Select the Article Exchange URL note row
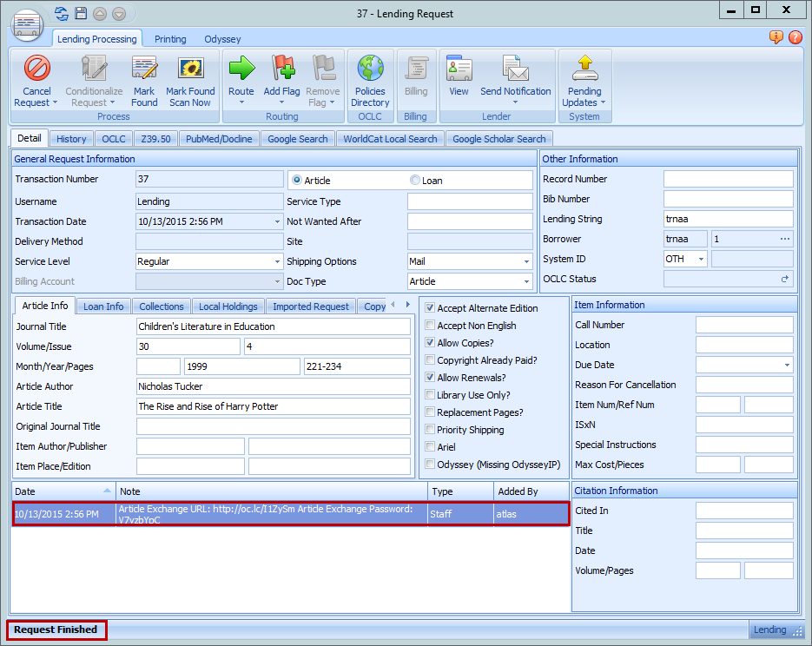The width and height of the screenshot is (812, 646). click(x=272, y=514)
